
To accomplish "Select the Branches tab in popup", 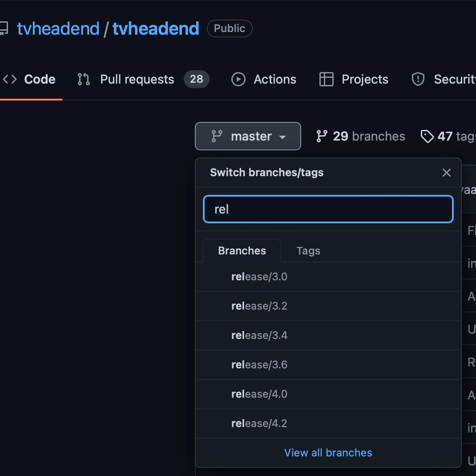I will coord(242,251).
